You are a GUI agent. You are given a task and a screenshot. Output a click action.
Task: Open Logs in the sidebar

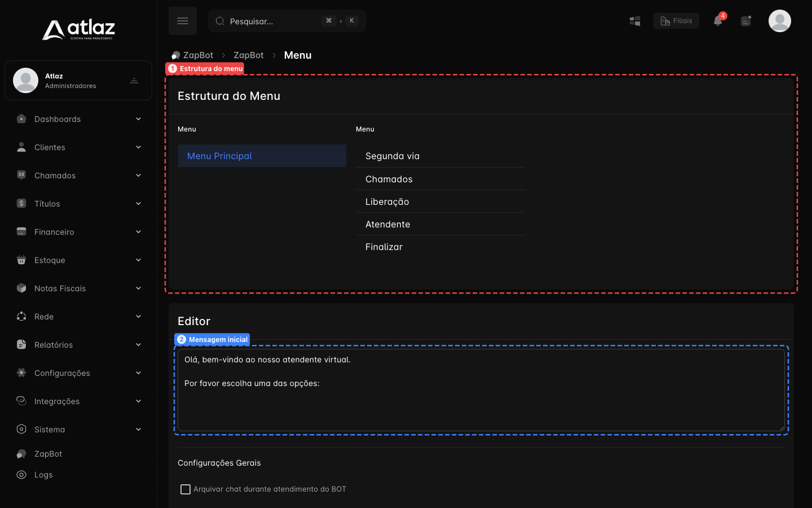coord(43,475)
